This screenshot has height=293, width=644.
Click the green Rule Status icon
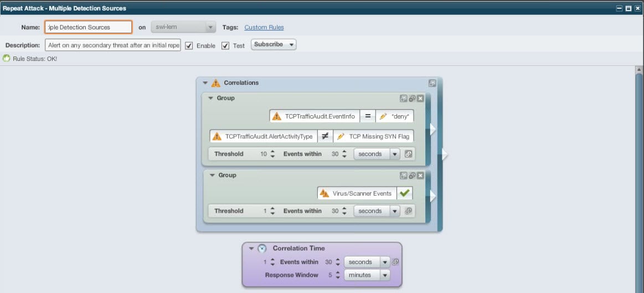pos(6,58)
